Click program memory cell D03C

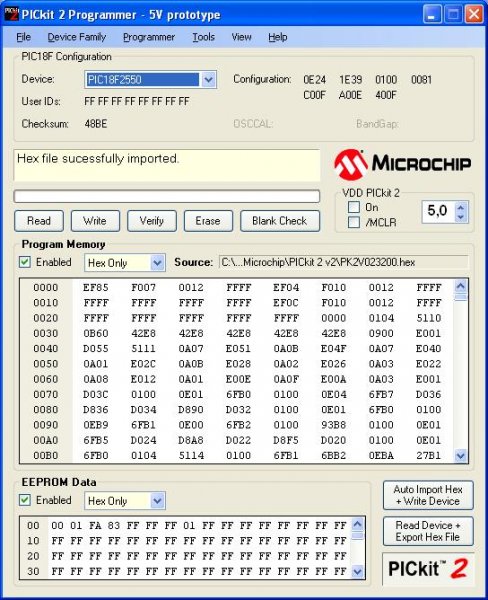96,395
